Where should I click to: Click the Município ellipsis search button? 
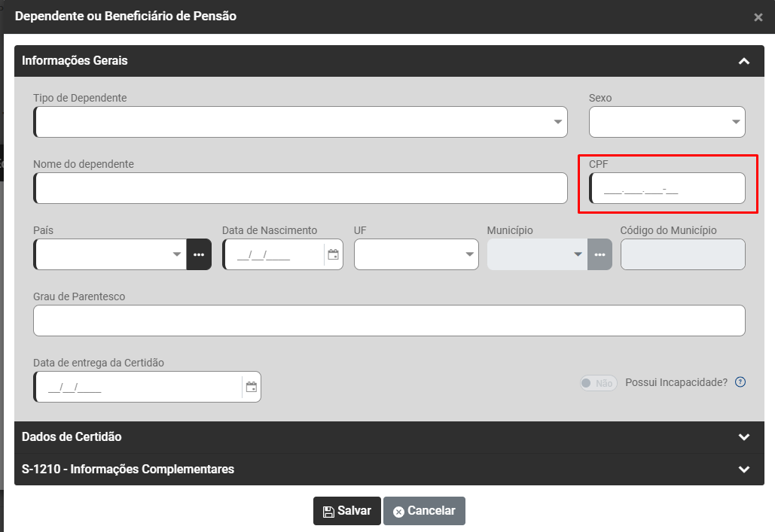(600, 254)
